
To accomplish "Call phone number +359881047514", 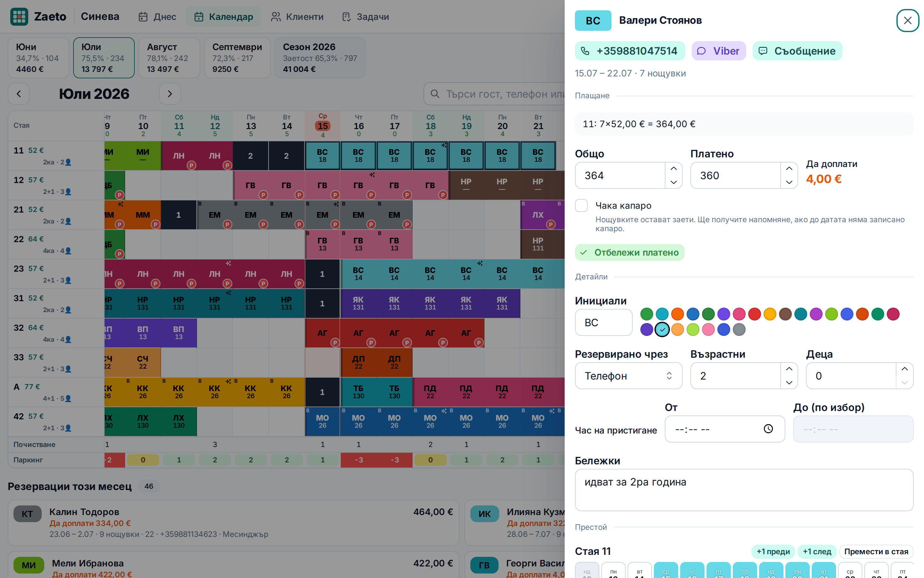I will coord(629,51).
